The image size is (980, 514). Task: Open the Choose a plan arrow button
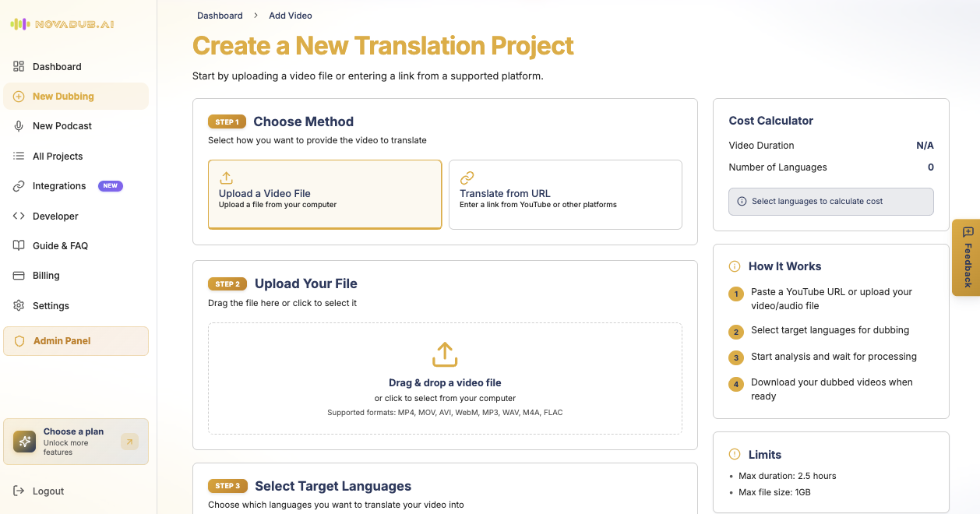point(129,442)
